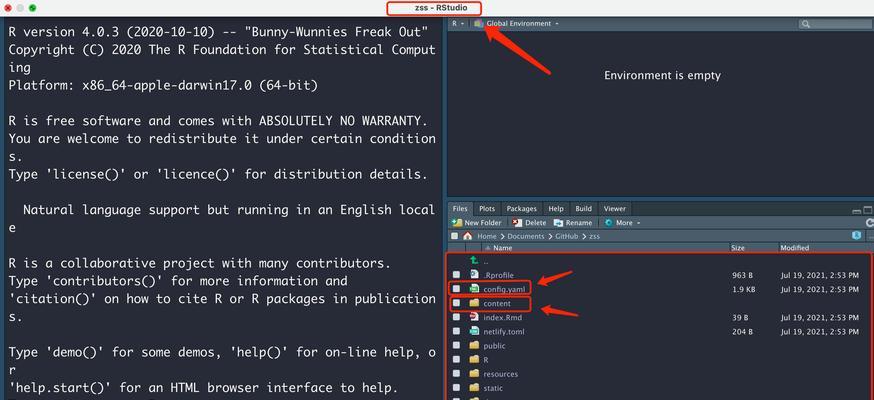Check the .Rprofile checkbox
This screenshot has width=874, height=400.
(x=457, y=275)
